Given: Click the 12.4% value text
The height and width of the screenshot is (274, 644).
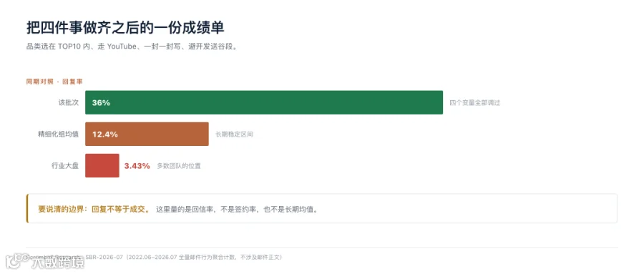Looking at the screenshot, I should click(105, 134).
